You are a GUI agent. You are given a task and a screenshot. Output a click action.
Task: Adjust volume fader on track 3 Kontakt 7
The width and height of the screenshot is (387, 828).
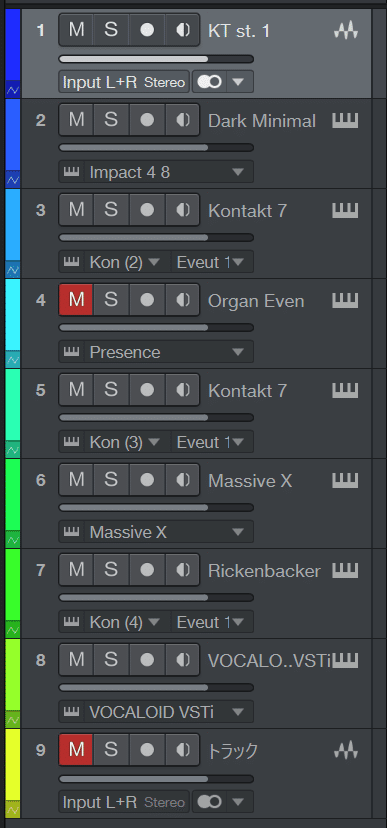pyautogui.click(x=156, y=238)
